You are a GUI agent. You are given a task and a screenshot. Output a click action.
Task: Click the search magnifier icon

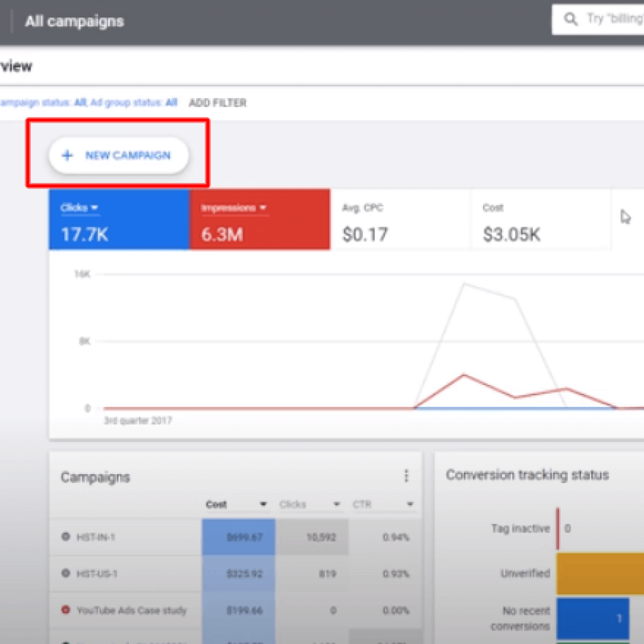click(570, 19)
